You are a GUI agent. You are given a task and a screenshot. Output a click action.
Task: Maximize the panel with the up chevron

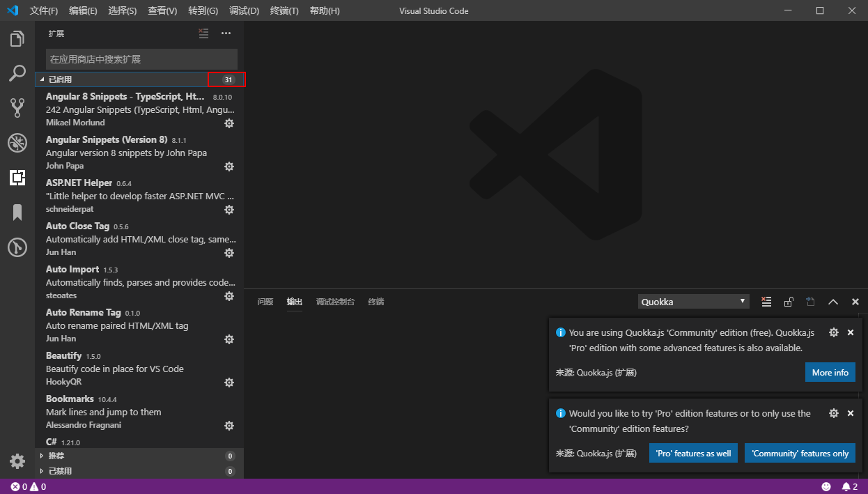(833, 302)
